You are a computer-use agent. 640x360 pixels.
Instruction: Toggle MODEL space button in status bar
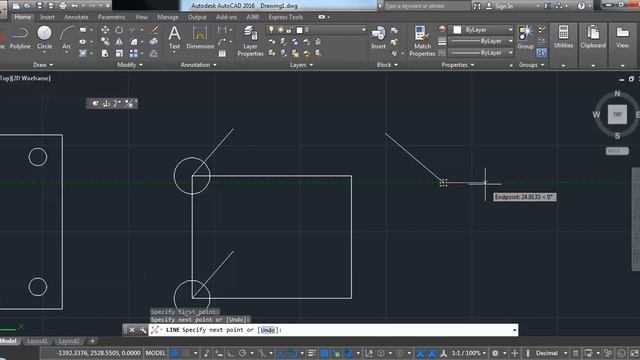pyautogui.click(x=155, y=353)
